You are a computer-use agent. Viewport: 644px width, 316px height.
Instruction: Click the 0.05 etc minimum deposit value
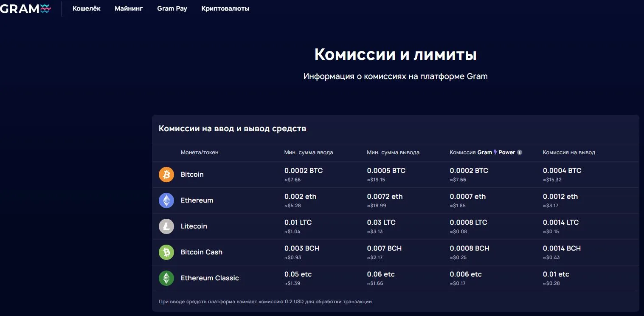(x=298, y=274)
